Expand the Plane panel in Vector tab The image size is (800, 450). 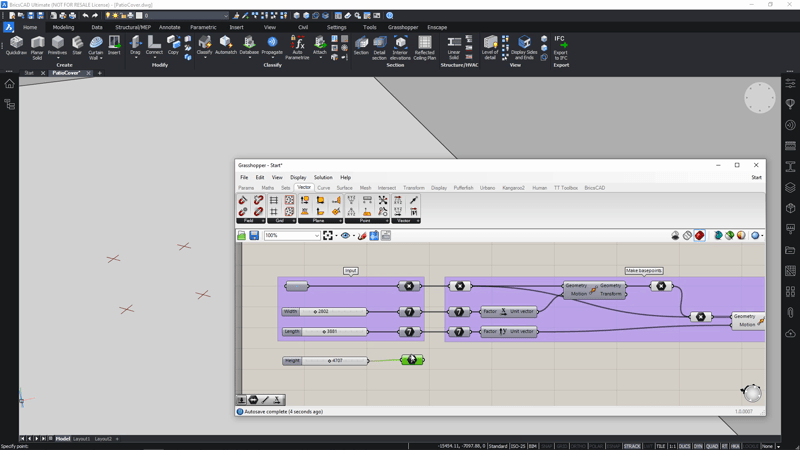point(320,221)
